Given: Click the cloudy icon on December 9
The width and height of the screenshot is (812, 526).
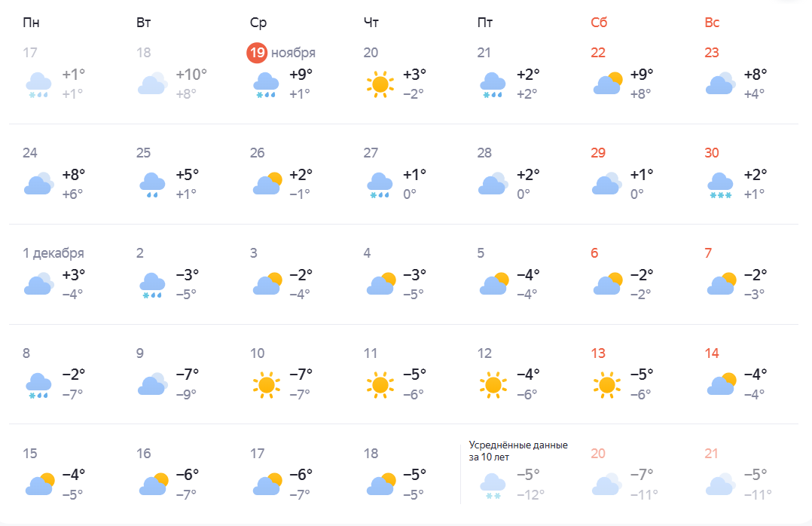Looking at the screenshot, I should point(152,384).
